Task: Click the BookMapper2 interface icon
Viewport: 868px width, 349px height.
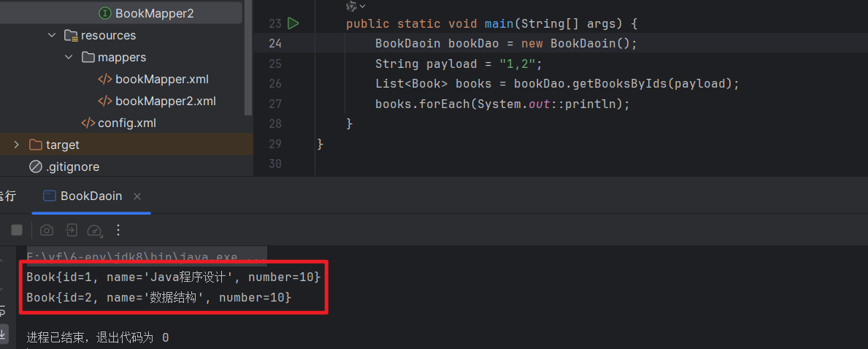Action: (105, 13)
